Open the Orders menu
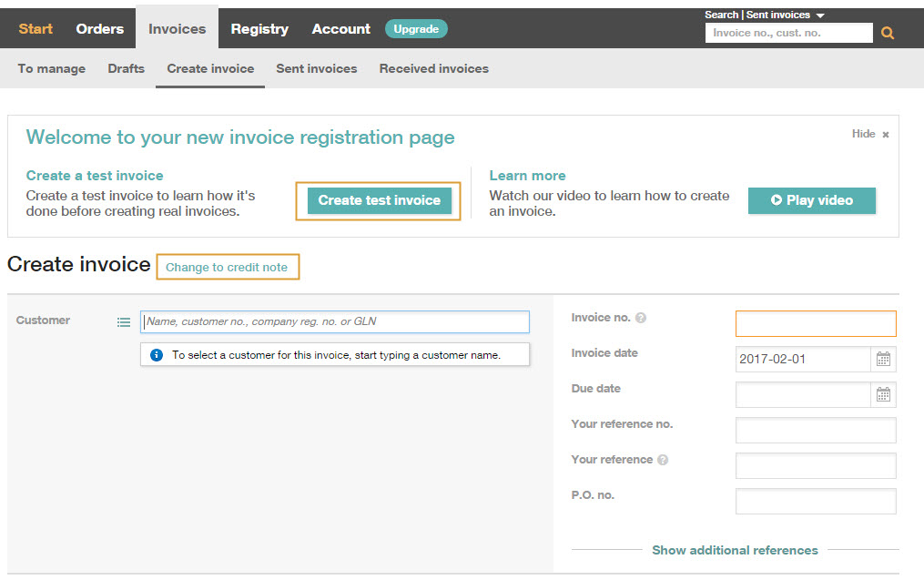Screen dimensions: 924x580 (x=99, y=29)
